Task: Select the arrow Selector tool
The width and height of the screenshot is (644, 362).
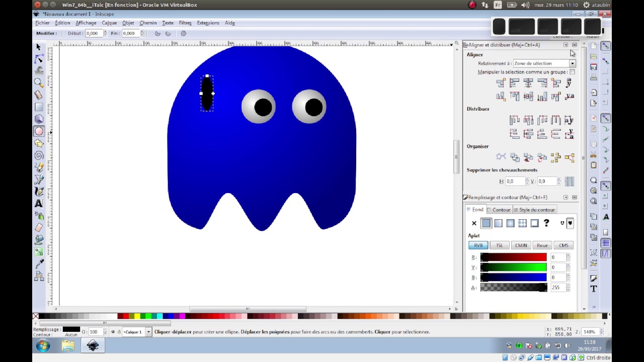Action: 39,47
